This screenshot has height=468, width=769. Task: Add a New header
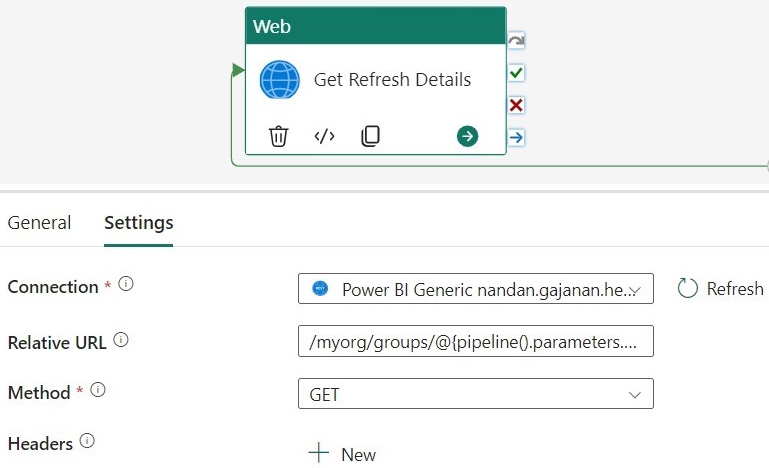(342, 454)
